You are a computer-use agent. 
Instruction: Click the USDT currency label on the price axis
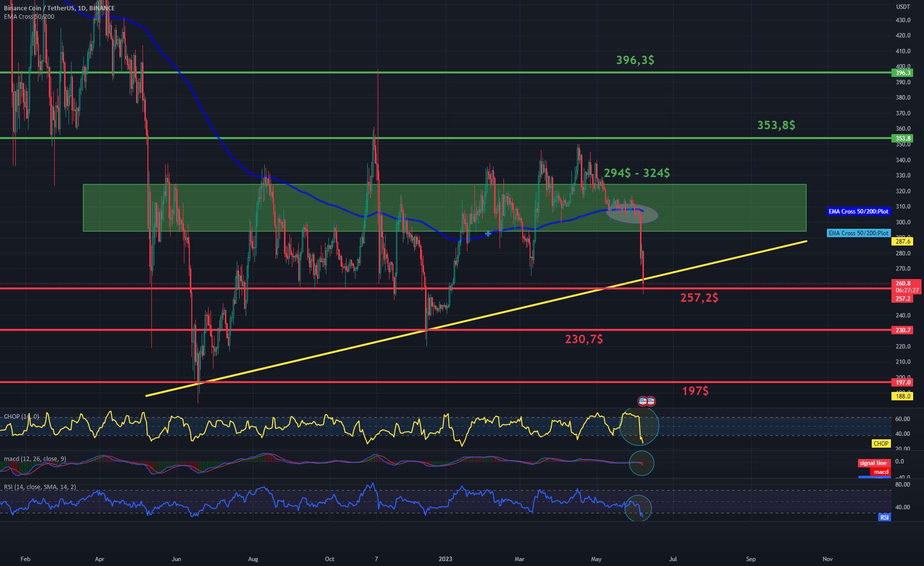pyautogui.click(x=903, y=7)
